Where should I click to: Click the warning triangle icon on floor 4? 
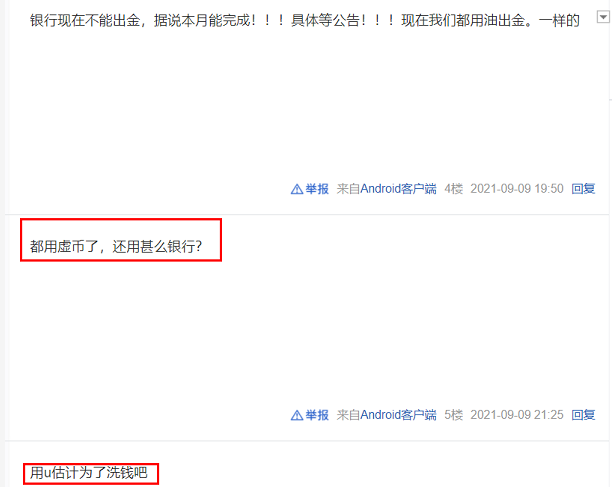pos(297,189)
